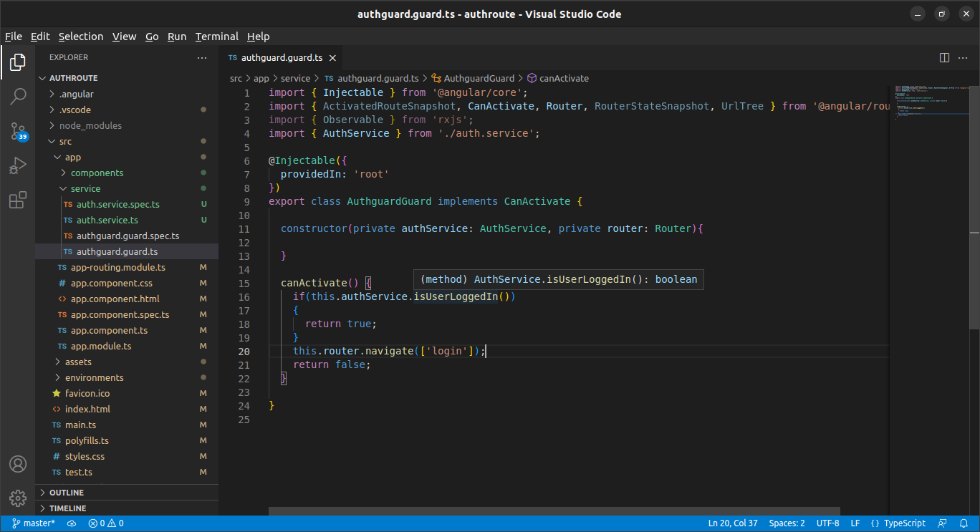Collapse the app folder
The width and height of the screenshot is (980, 532).
tap(127, 157)
